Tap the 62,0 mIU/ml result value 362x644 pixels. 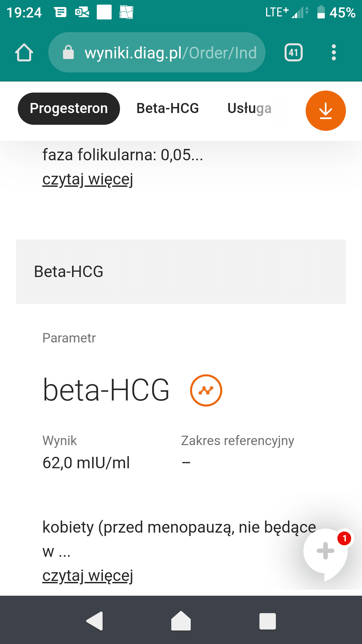86,463
